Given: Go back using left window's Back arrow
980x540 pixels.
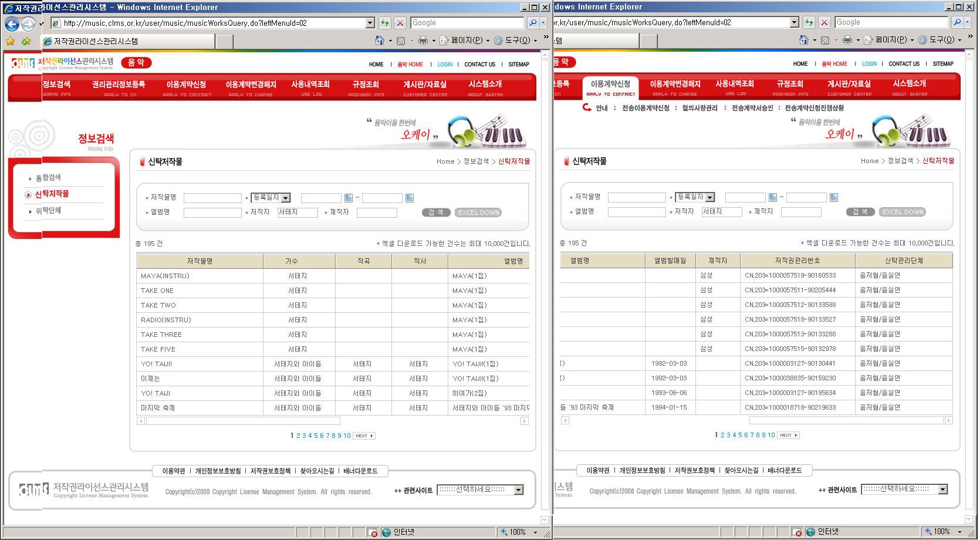Looking at the screenshot, I should (12, 24).
